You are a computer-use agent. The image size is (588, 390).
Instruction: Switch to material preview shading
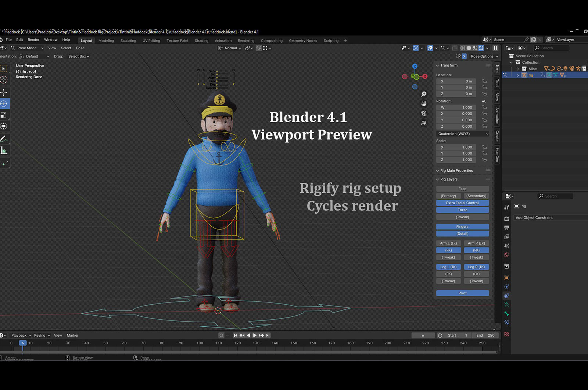pos(475,48)
